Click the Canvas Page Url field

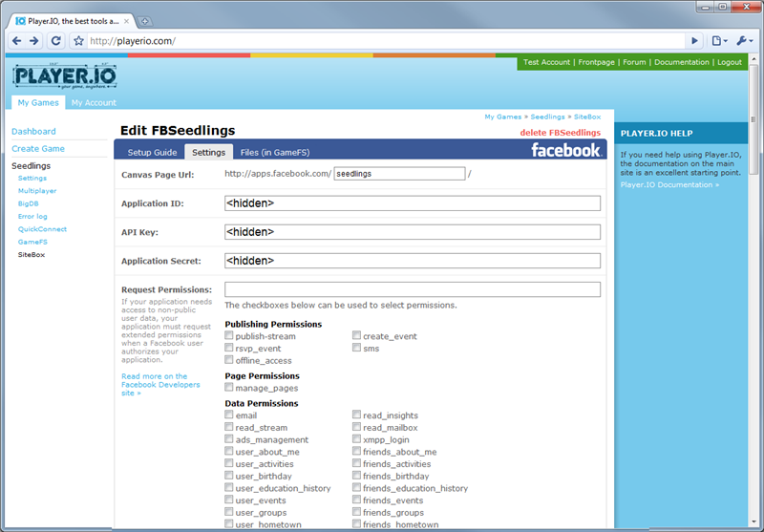[x=399, y=174]
